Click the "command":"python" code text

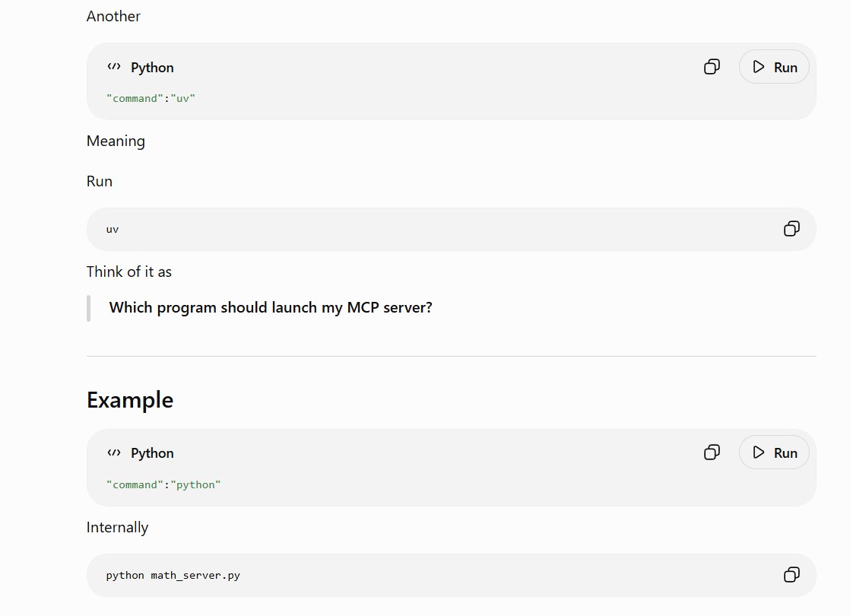coord(163,484)
